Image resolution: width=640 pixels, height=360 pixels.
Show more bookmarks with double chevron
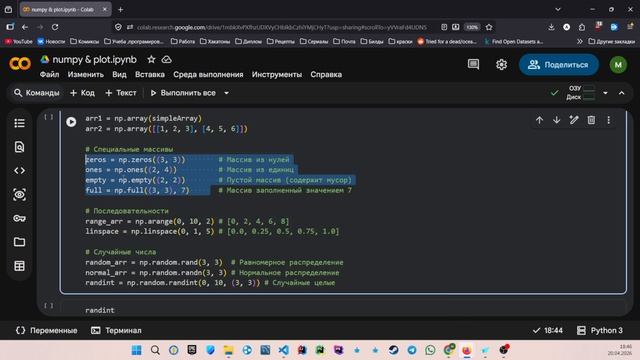[x=580, y=41]
